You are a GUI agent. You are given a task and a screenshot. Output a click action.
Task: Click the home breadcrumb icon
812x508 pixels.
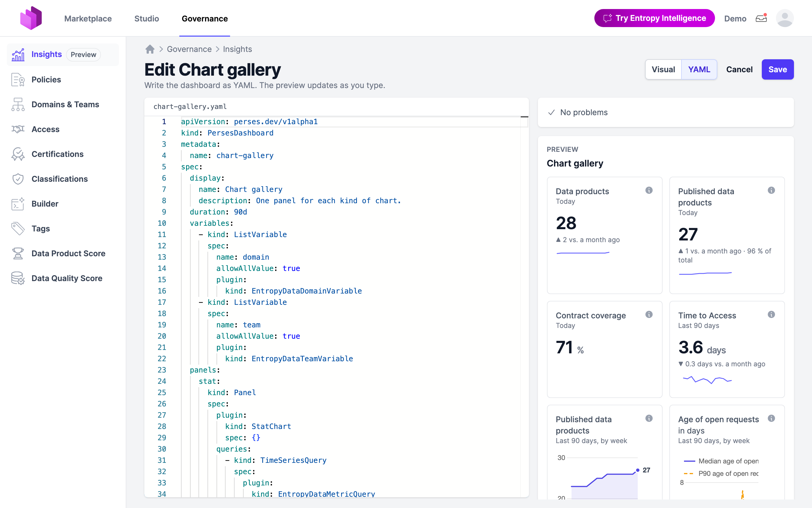(150, 49)
